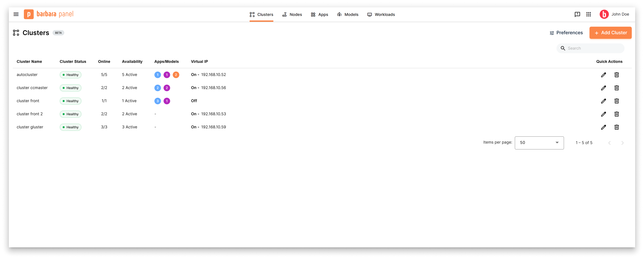This screenshot has width=644, height=258.
Task: Open the hamburger menu icon
Action: [16, 14]
